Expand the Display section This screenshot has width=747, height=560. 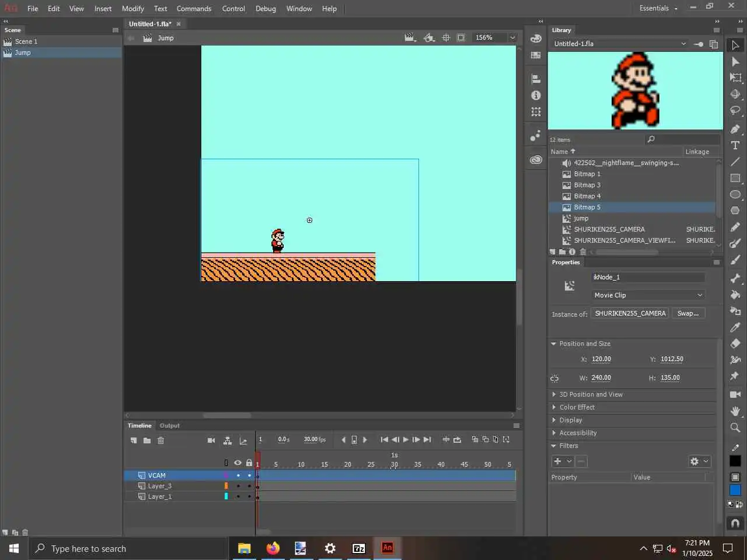pos(554,420)
